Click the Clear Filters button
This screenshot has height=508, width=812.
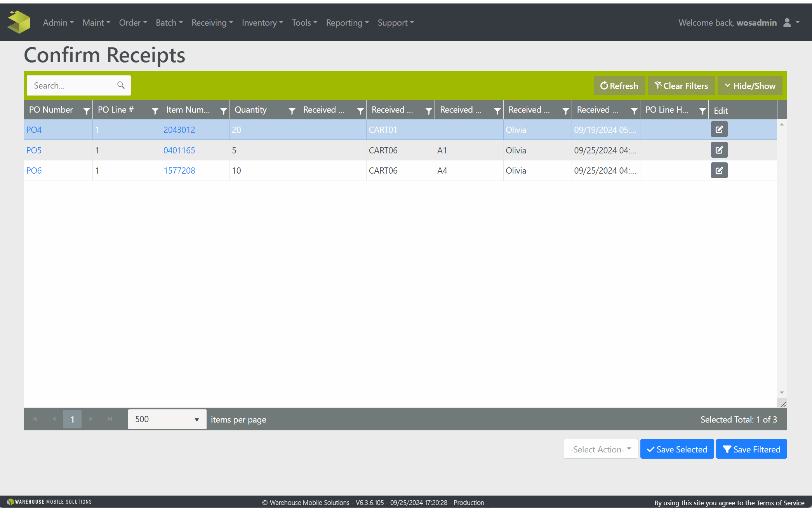(x=681, y=86)
